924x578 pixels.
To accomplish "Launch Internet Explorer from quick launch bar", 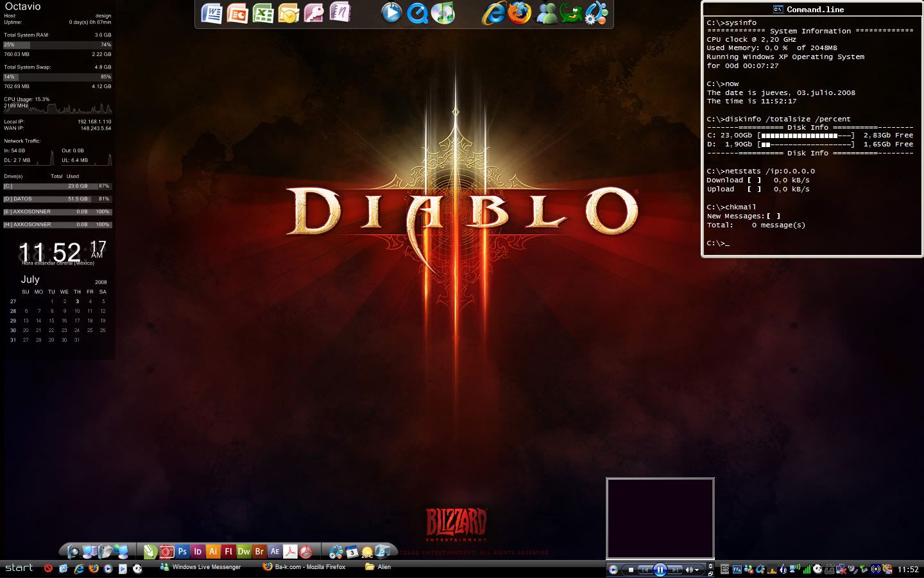I will pyautogui.click(x=79, y=568).
